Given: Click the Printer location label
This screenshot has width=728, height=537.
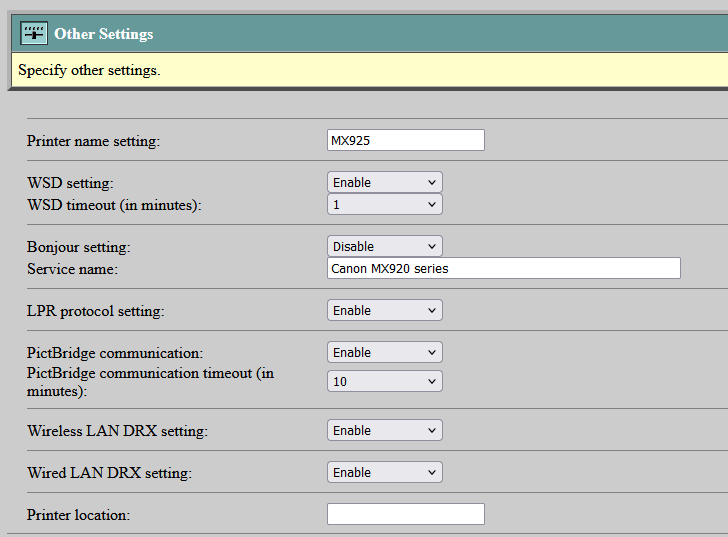Looking at the screenshot, I should tap(79, 516).
